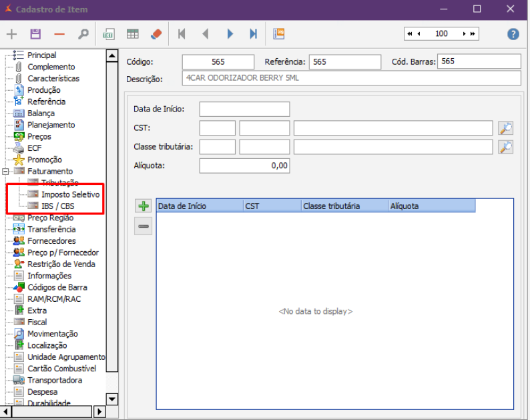Select Localização in the tree
Viewport: 530px width, 420px height.
pos(47,346)
